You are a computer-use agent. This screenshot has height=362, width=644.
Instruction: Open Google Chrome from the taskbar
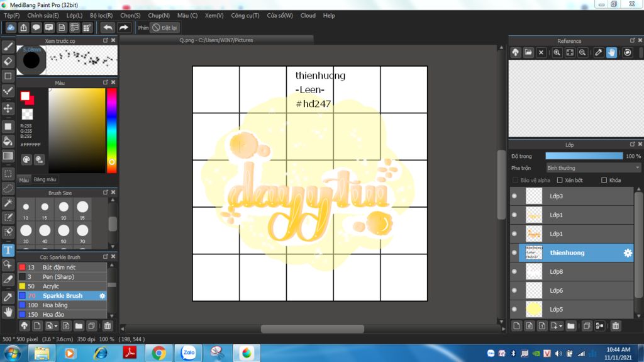158,353
